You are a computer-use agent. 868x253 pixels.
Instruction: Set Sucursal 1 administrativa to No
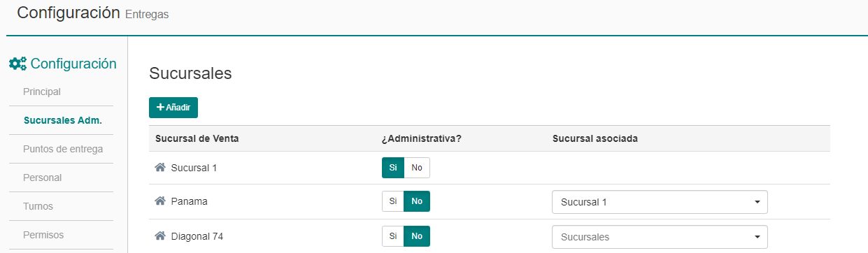pyautogui.click(x=417, y=168)
